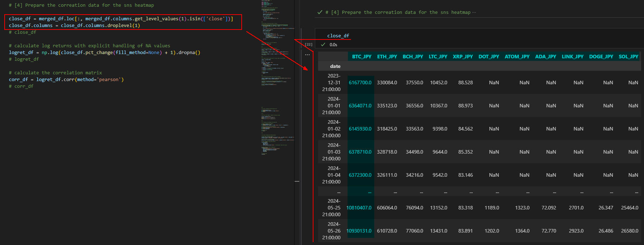Click the 2024-05-25 21:00:00 row label
This screenshot has height=245, width=644.
[331, 208]
